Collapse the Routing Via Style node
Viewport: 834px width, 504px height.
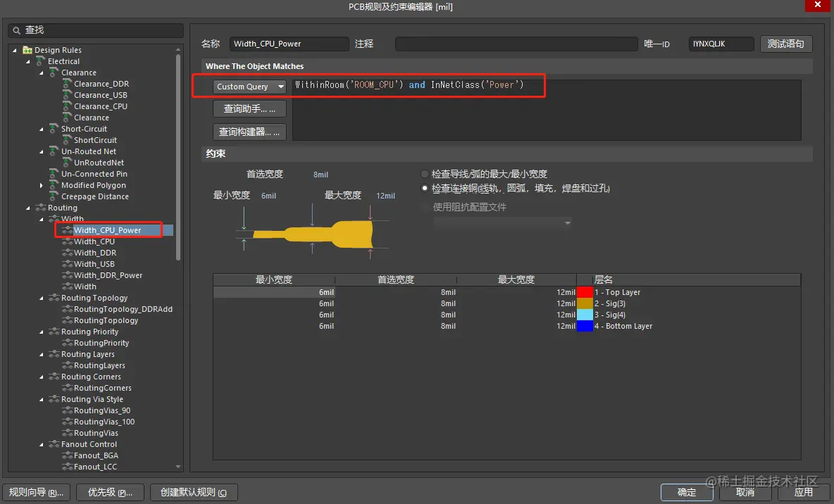pyautogui.click(x=42, y=399)
